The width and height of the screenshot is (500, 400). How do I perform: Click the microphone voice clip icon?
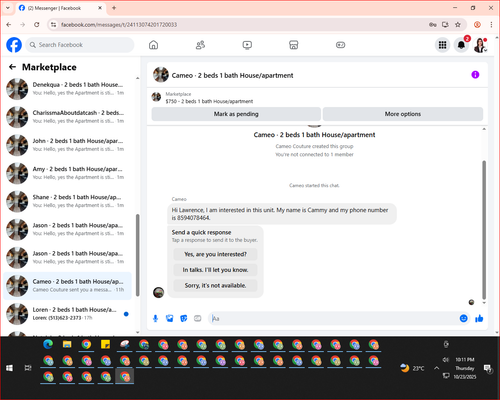point(155,318)
